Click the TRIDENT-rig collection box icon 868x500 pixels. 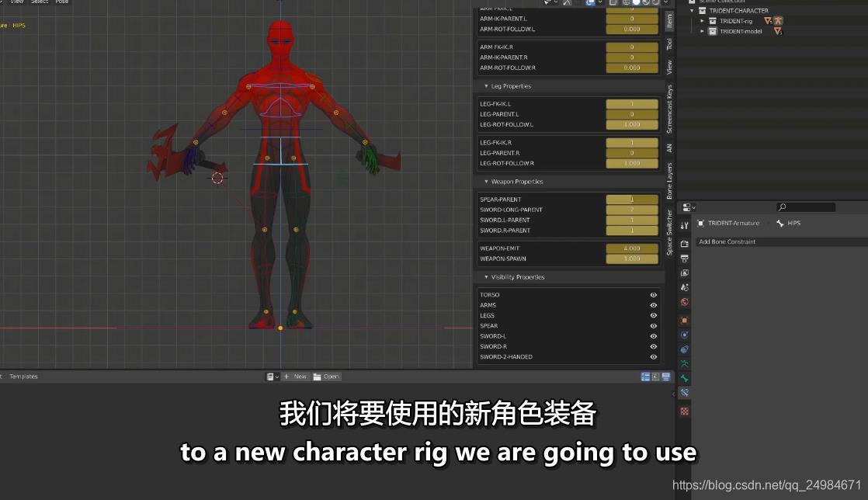713,21
